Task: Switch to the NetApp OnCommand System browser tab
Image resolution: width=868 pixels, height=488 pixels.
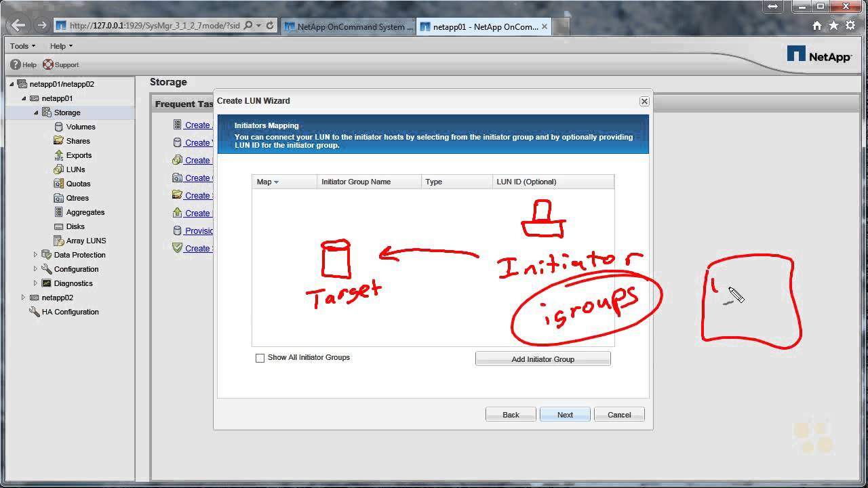Action: pyautogui.click(x=348, y=26)
